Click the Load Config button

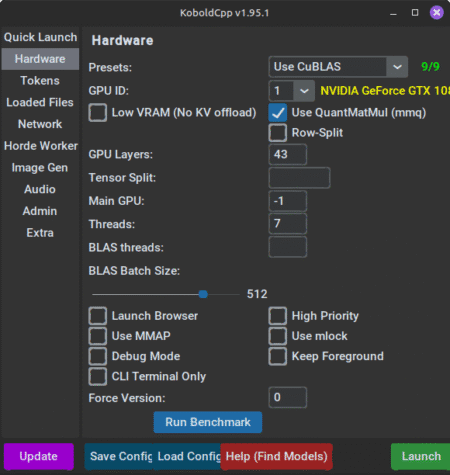[x=187, y=456]
